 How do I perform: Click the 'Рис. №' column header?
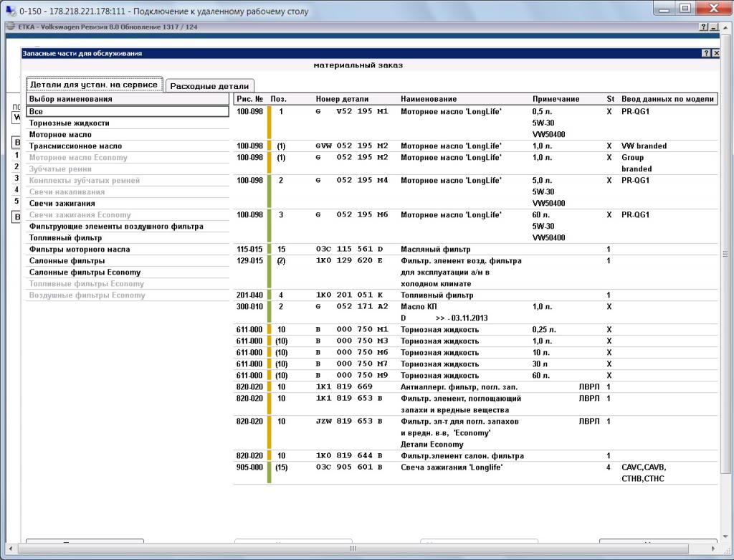(x=250, y=99)
